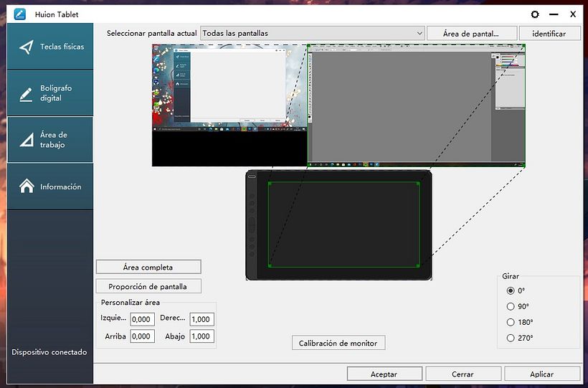Open Calibración de monitor

point(338,343)
